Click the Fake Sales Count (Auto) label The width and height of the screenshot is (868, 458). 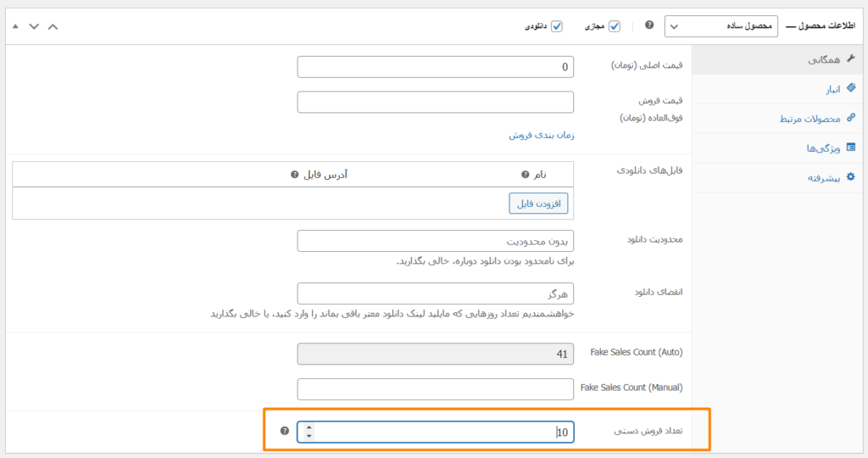pyautogui.click(x=637, y=352)
